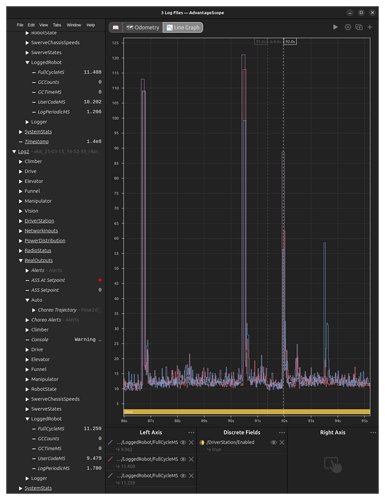Expand the NetworkInputs folder

tap(21, 231)
